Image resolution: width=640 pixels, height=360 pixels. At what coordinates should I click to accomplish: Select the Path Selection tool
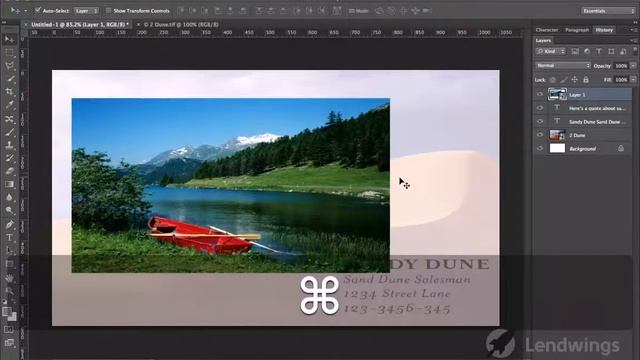9,251
